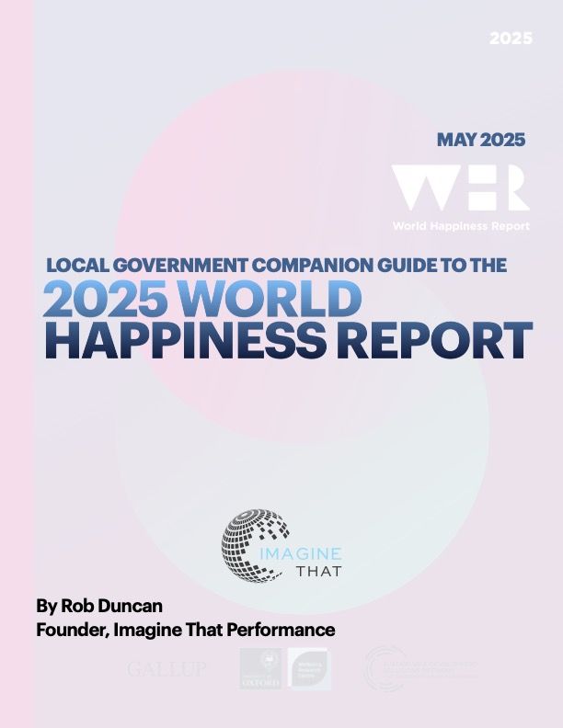Click the 'World Happiness Report' caption under logo
Viewport: 563px width, 728px height.
[x=461, y=226]
